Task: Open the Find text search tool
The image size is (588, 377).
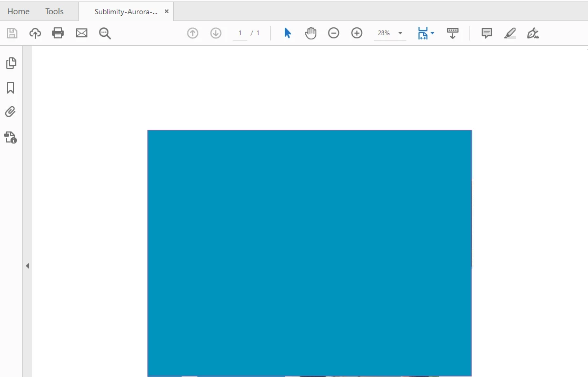Action: [x=105, y=33]
